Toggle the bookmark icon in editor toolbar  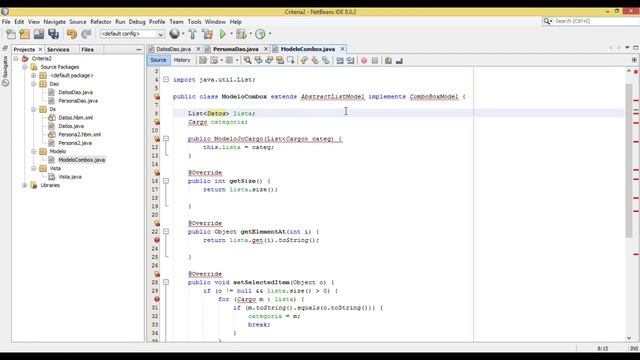click(x=325, y=60)
